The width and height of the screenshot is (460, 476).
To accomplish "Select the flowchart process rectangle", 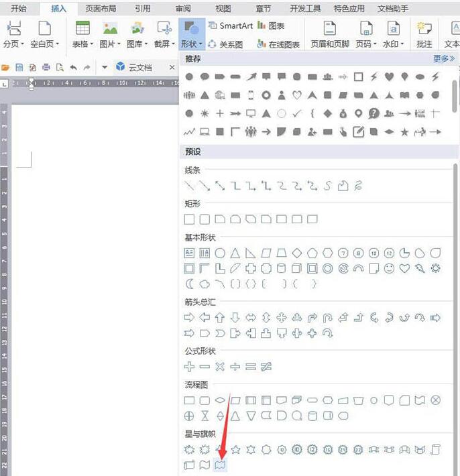I will coord(189,400).
